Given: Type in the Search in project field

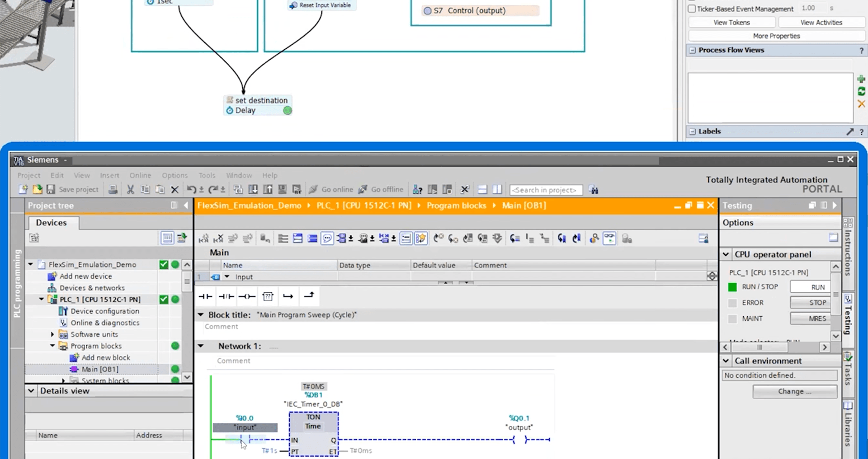Looking at the screenshot, I should 546,190.
